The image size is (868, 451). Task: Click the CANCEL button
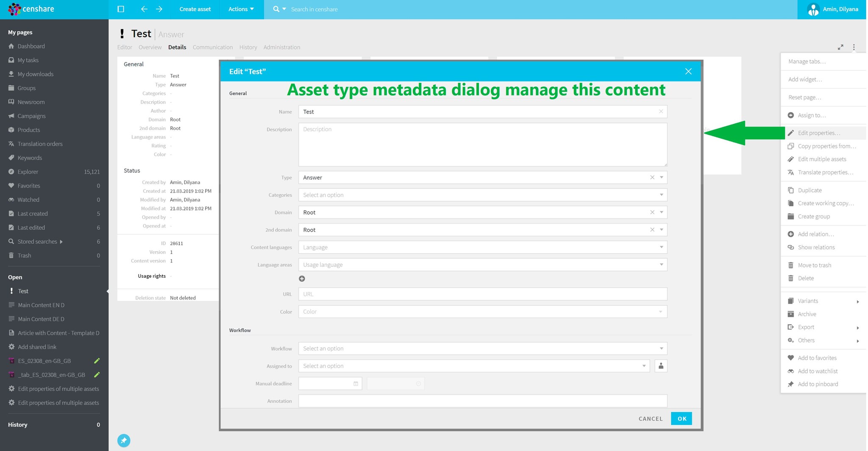tap(650, 419)
